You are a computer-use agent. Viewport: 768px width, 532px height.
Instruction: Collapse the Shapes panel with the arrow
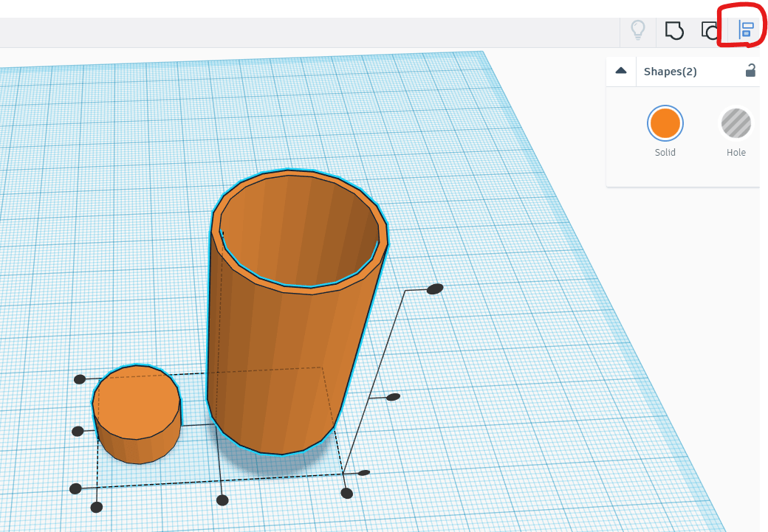point(621,71)
